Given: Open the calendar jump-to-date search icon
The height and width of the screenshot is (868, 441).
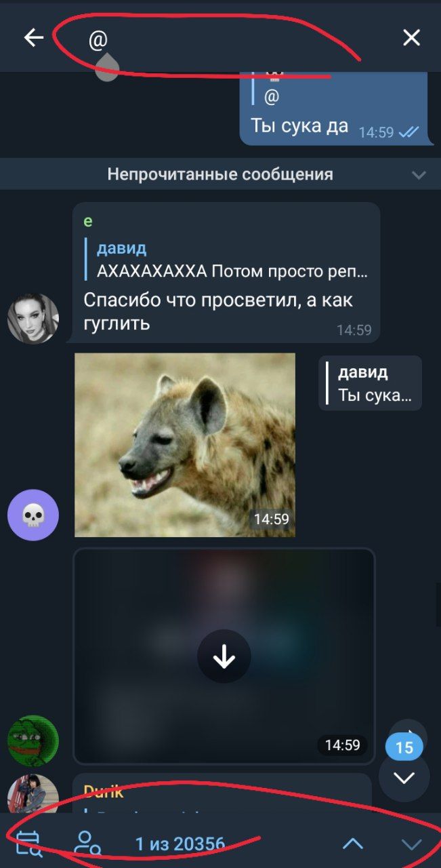Looking at the screenshot, I should tap(28, 844).
